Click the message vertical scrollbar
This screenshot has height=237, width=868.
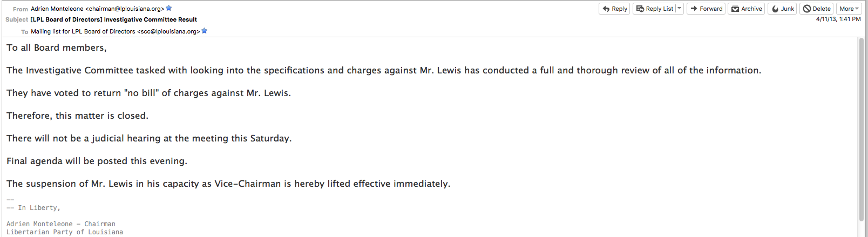point(862,130)
